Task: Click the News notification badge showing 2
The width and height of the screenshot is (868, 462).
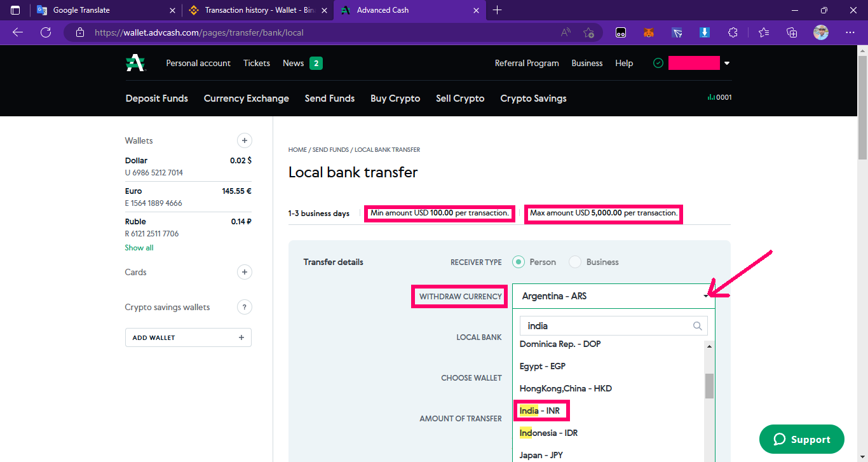Action: click(x=316, y=63)
